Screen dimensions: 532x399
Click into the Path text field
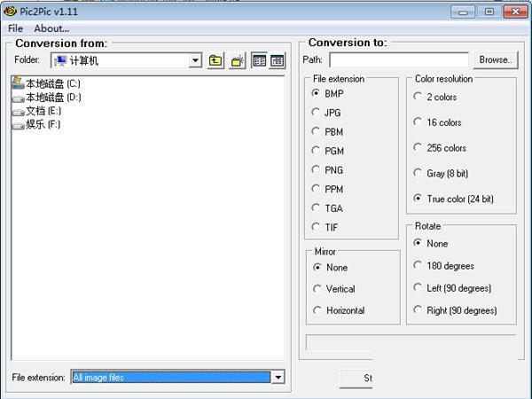398,60
